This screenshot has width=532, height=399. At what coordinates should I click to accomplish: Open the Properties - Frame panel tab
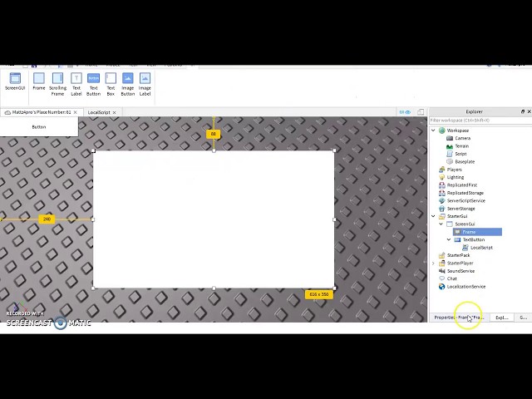click(x=460, y=318)
